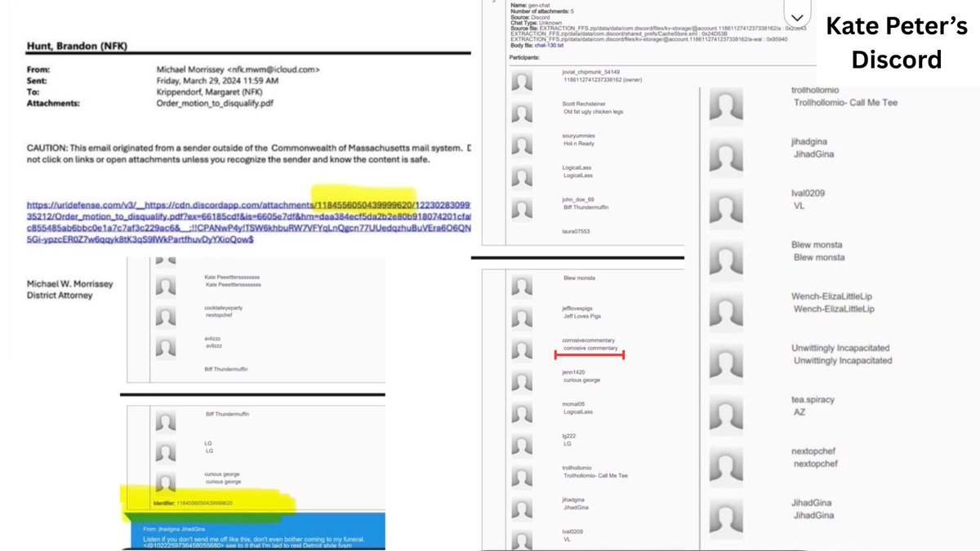Click 'Chat Type: Unknown' field

coord(537,24)
